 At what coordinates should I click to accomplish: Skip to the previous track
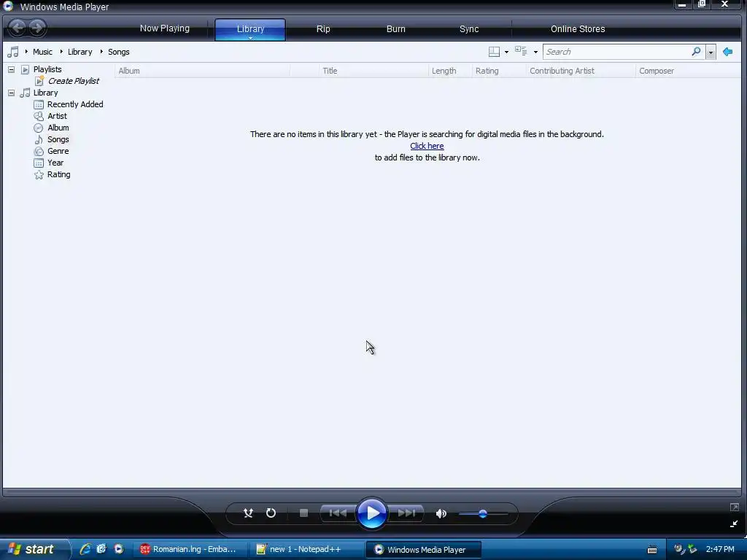pyautogui.click(x=338, y=513)
